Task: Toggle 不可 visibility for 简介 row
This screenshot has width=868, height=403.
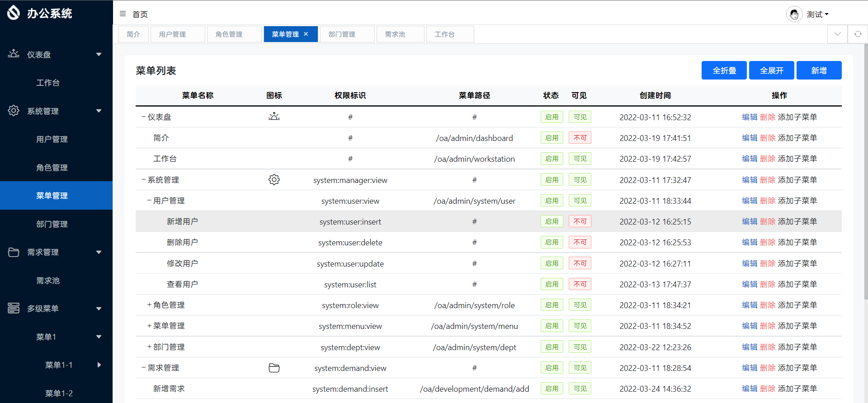Action: tap(580, 138)
